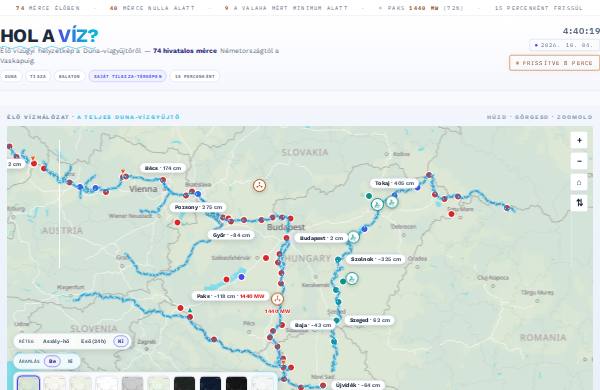Click the red gauge dot near Székesfehérvár
Image resolution: width=600 pixels, height=390 pixels.
(266, 258)
